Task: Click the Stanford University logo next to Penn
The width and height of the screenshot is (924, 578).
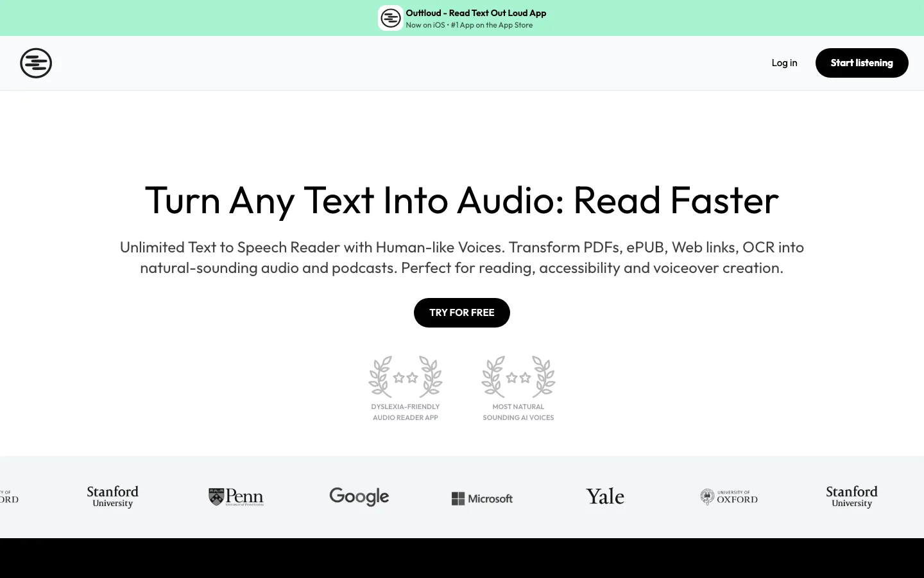Action: 113,496
